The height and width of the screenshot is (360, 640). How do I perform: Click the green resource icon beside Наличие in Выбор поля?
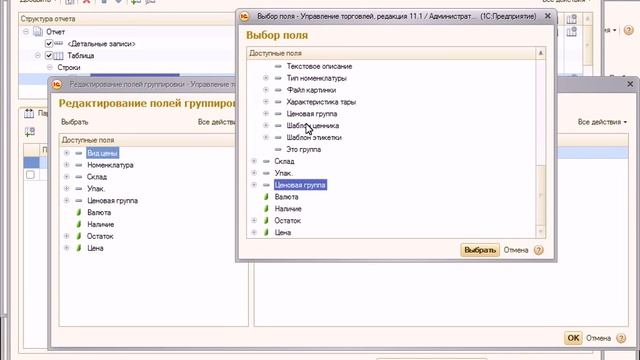(267, 209)
